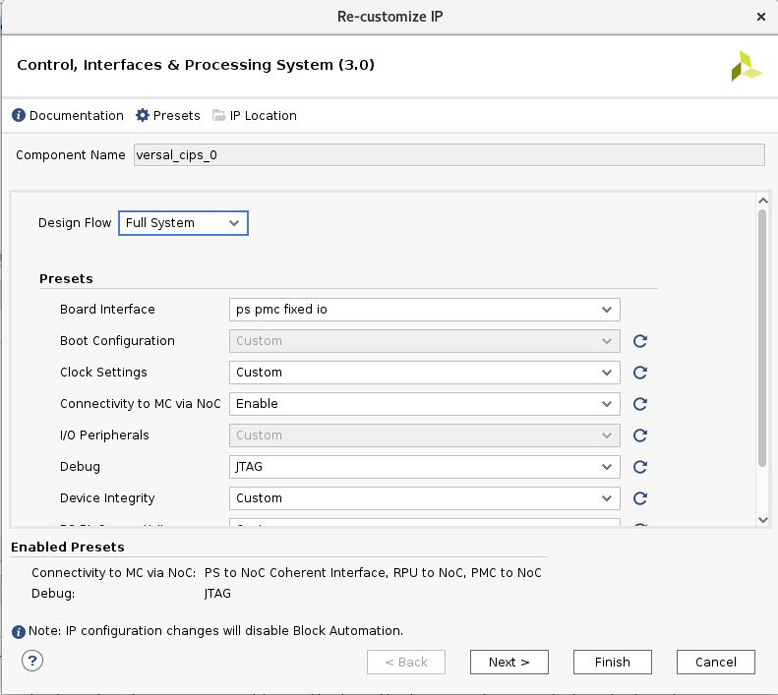
Task: Open the Documentation menu item
Action: (x=68, y=115)
